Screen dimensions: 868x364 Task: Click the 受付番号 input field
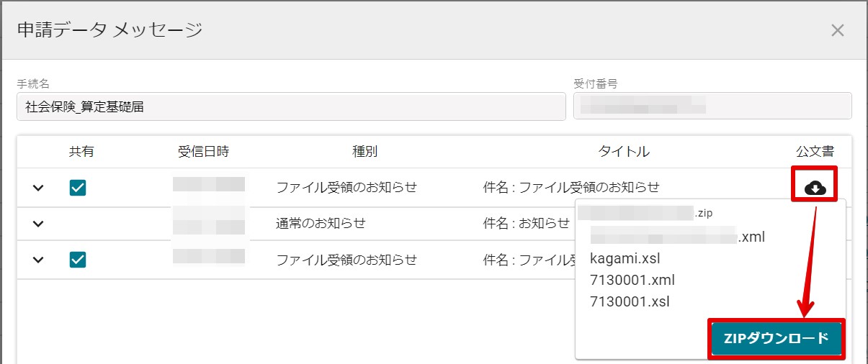712,107
